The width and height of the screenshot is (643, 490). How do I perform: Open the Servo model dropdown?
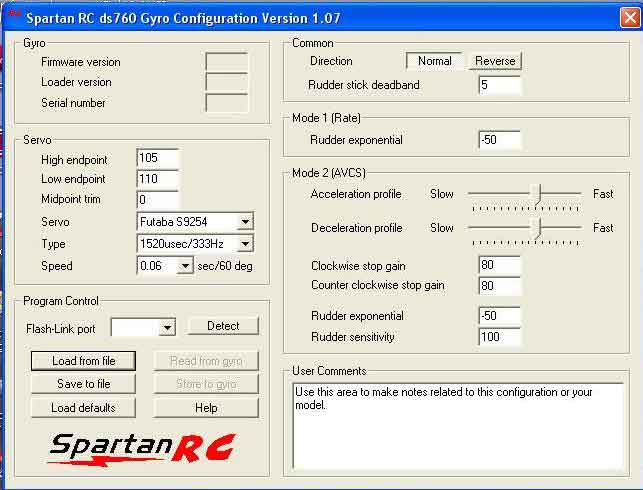[245, 222]
